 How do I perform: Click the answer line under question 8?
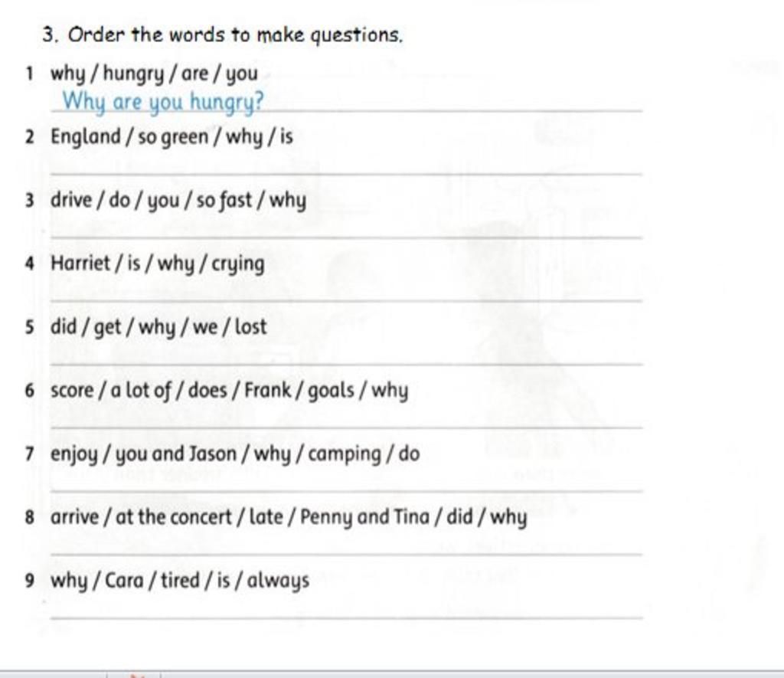(x=347, y=555)
